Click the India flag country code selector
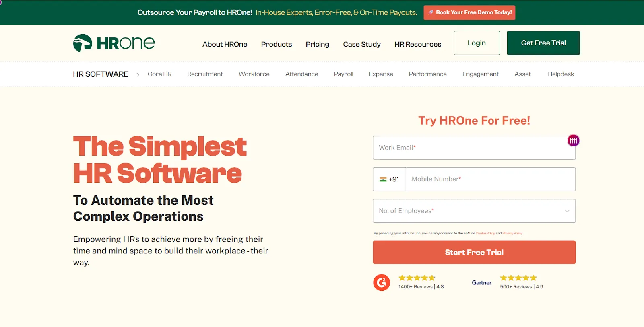The height and width of the screenshot is (327, 644). coord(389,179)
